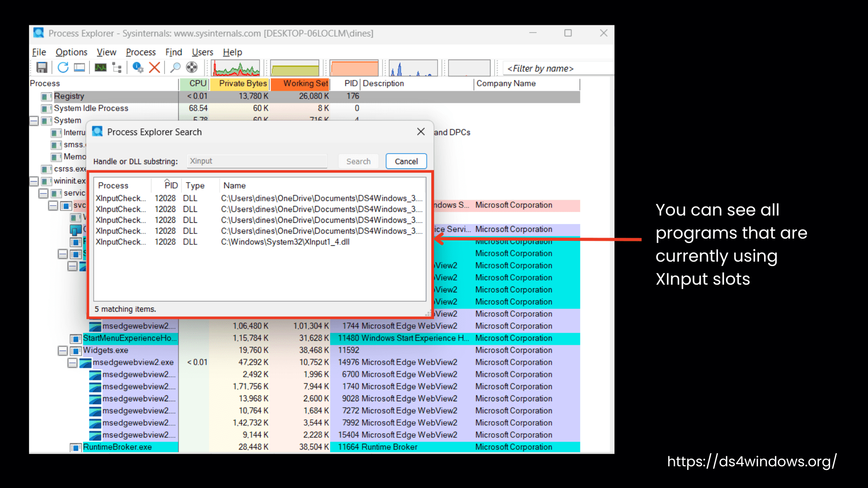Click the StartMenuExperienceHost process icon
868x488 pixels.
75,338
